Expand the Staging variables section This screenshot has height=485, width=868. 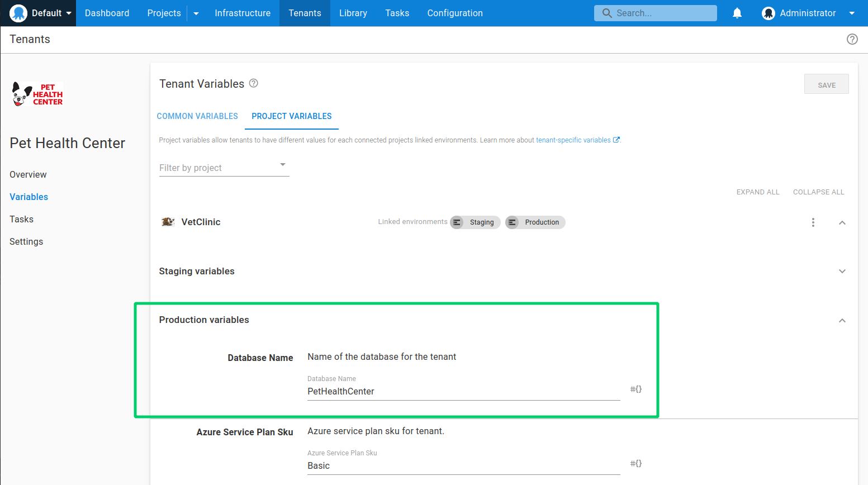(842, 271)
